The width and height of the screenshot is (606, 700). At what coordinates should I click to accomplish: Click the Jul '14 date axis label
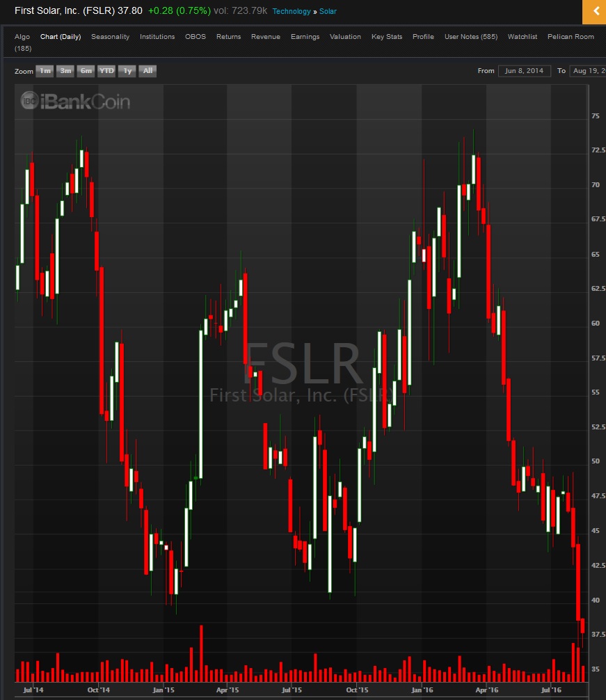coord(33,690)
